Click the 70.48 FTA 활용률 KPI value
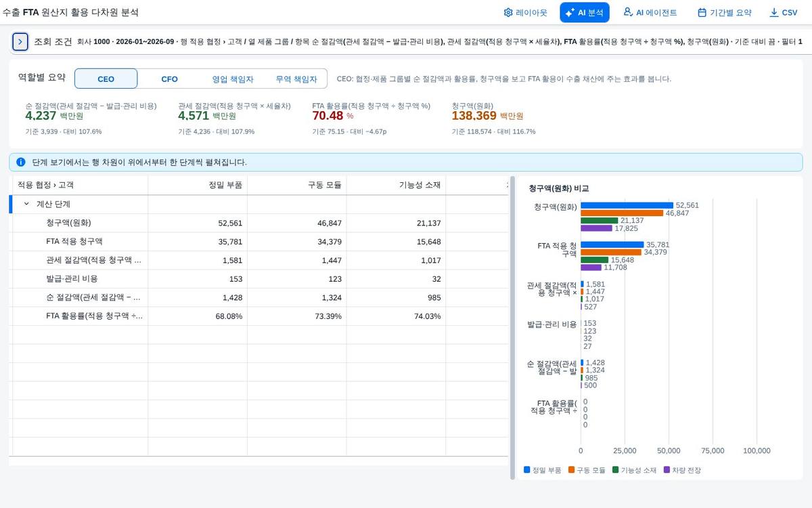Image resolution: width=812 pixels, height=508 pixels. 328,116
